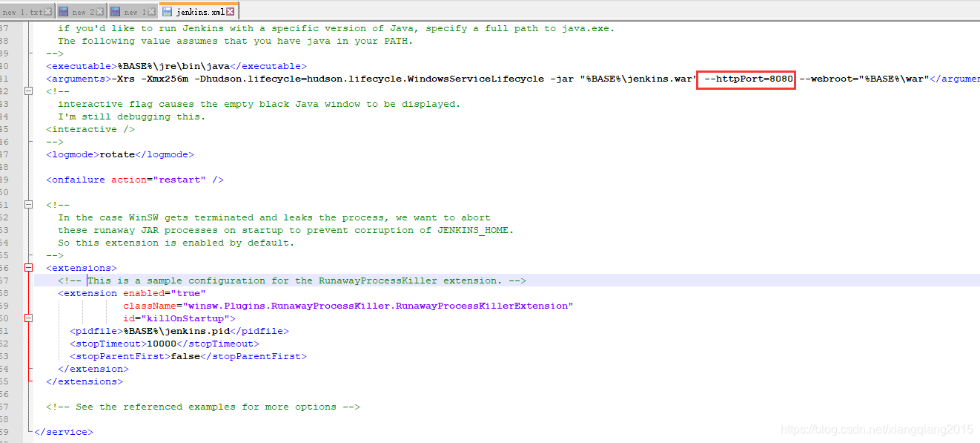Click the --webroot argument text
Screen dimensions: 980x443
click(x=864, y=79)
